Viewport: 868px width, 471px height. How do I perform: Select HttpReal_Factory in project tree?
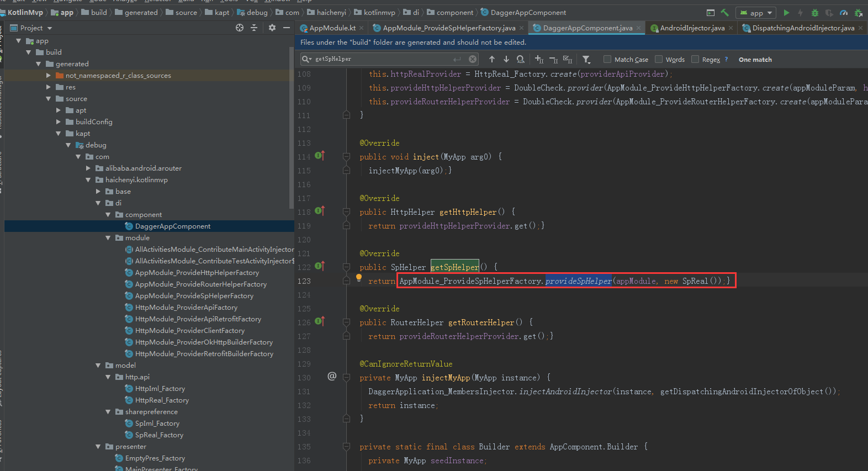coord(162,400)
